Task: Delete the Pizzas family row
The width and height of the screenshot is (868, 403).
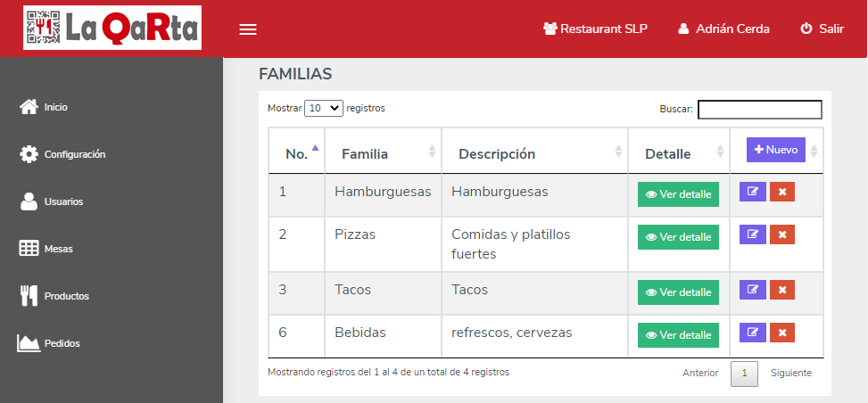Action: [782, 234]
